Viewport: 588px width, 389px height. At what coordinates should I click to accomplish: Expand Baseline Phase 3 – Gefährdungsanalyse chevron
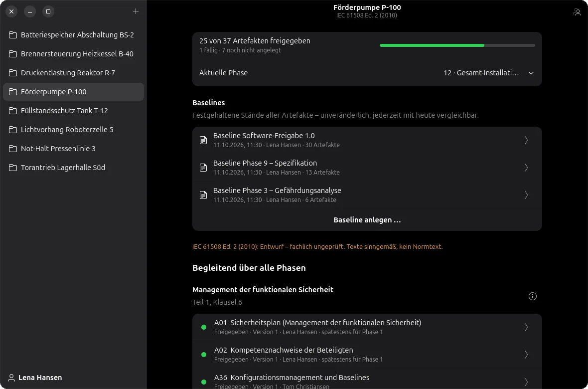(x=526, y=195)
